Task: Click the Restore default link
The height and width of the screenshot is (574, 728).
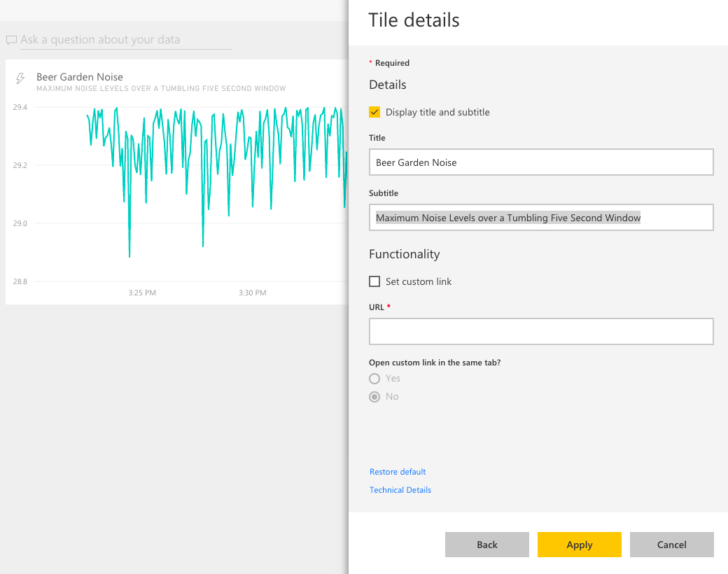Action: pos(398,472)
